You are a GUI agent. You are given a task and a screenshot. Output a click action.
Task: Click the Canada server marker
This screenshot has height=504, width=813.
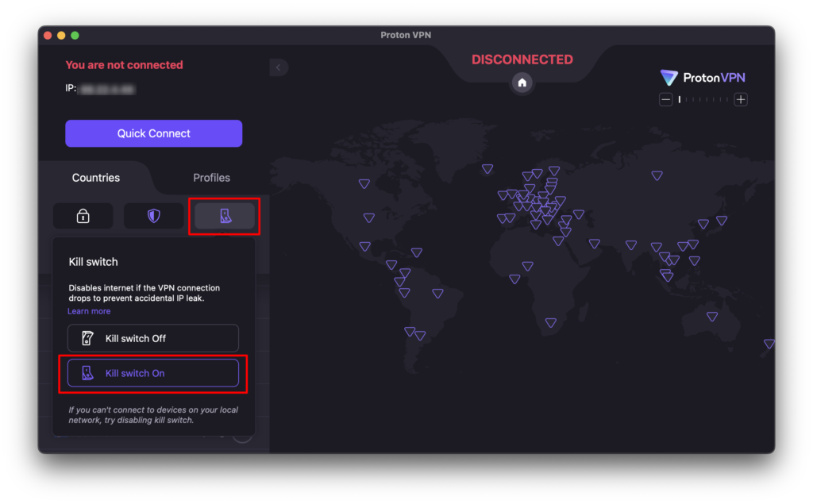tap(364, 183)
